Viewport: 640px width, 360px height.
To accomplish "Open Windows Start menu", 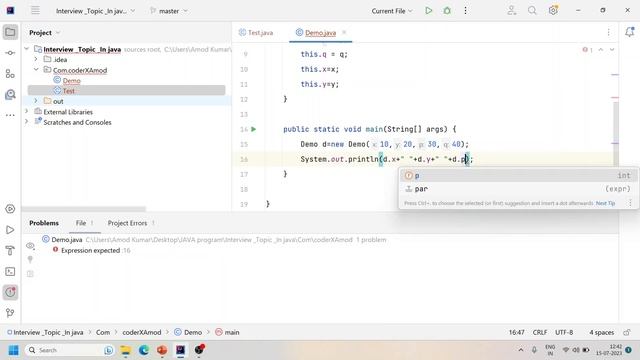I will (13, 350).
